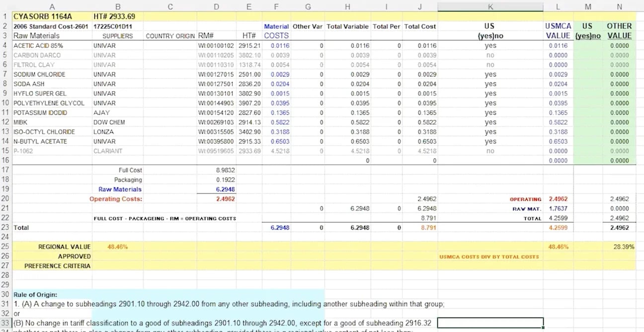
Task: Click the P-1062 US yes/no cell
Action: [x=490, y=151]
